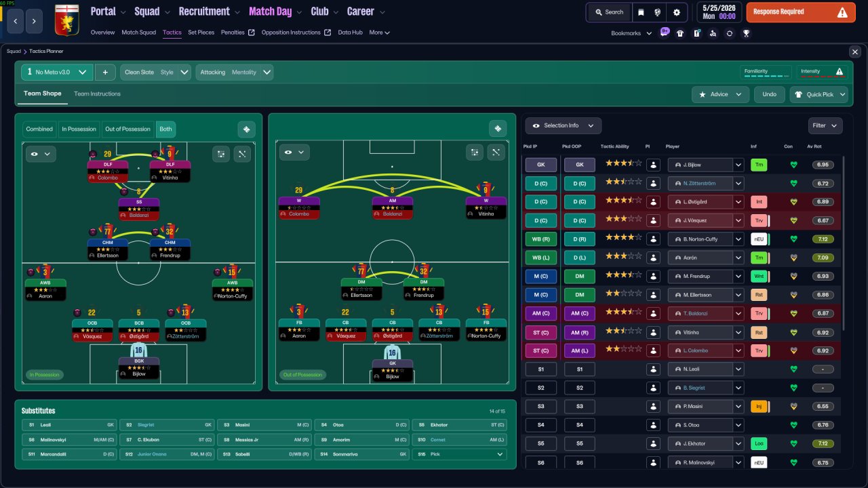This screenshot has width=868, height=488.
Task: Go back with the left arrow button
Action: click(15, 21)
